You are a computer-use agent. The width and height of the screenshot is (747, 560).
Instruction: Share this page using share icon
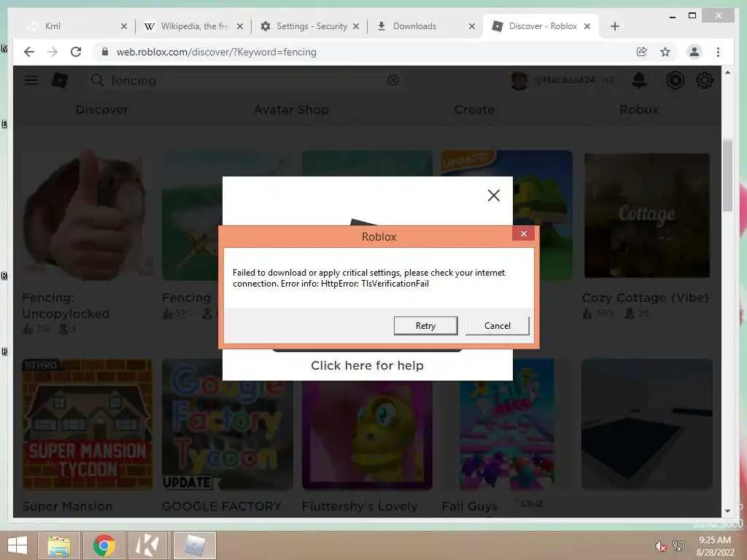(642, 52)
